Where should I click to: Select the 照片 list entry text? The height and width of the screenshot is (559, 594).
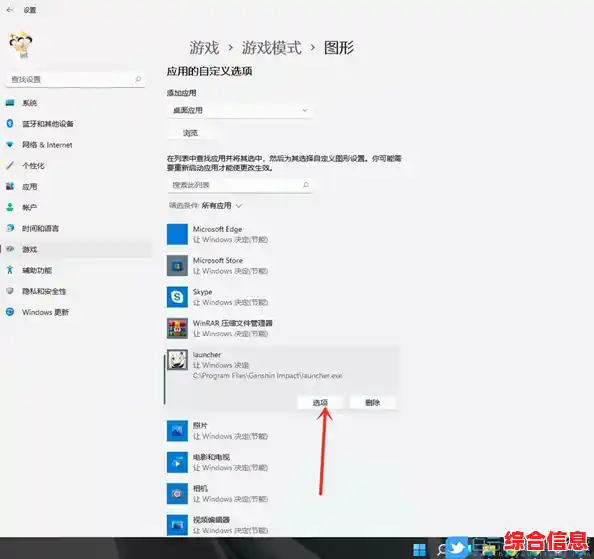tap(200, 425)
